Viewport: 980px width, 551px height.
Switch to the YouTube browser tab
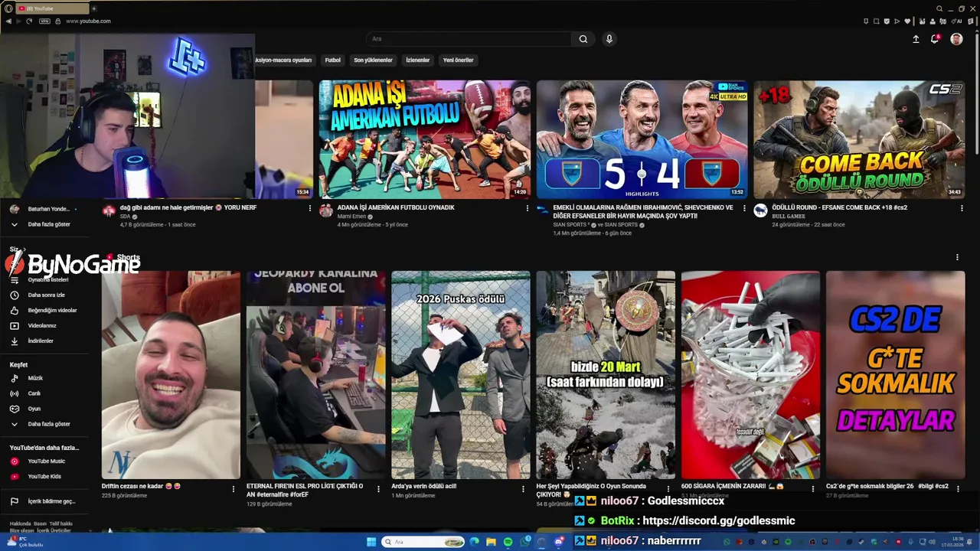(52, 8)
